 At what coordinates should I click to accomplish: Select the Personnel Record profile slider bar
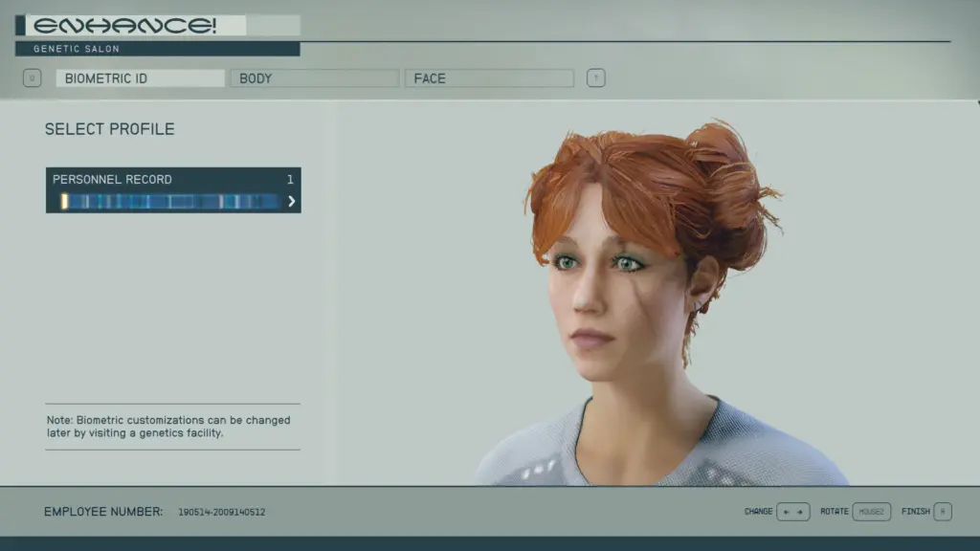click(169, 201)
